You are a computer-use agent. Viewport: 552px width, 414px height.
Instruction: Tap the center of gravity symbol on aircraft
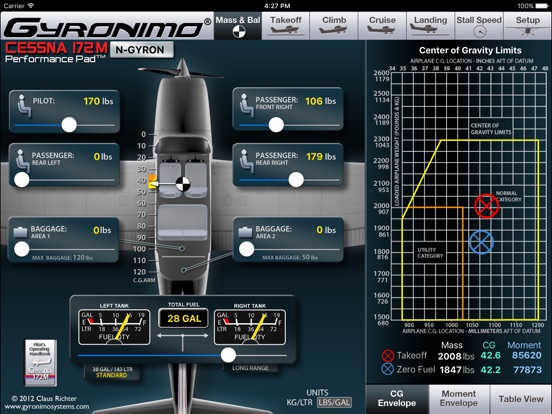pos(183,184)
